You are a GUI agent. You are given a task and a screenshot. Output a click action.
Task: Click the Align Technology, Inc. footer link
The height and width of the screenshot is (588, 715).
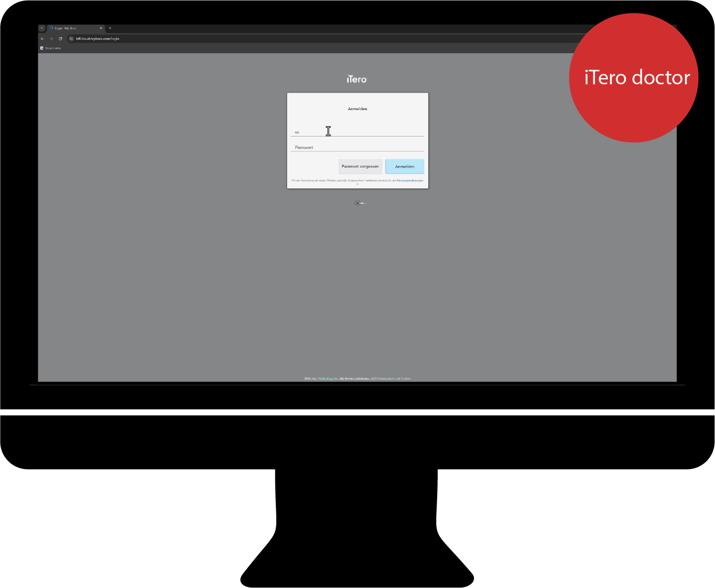[x=325, y=379]
